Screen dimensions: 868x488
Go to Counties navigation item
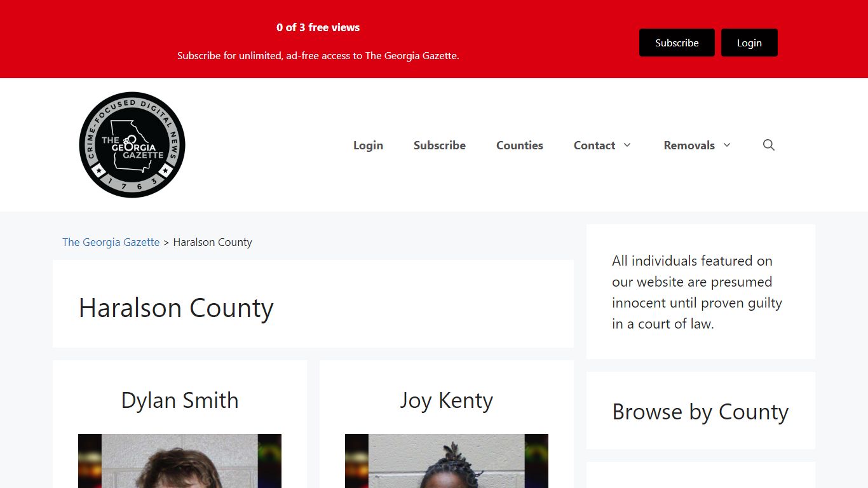[520, 145]
